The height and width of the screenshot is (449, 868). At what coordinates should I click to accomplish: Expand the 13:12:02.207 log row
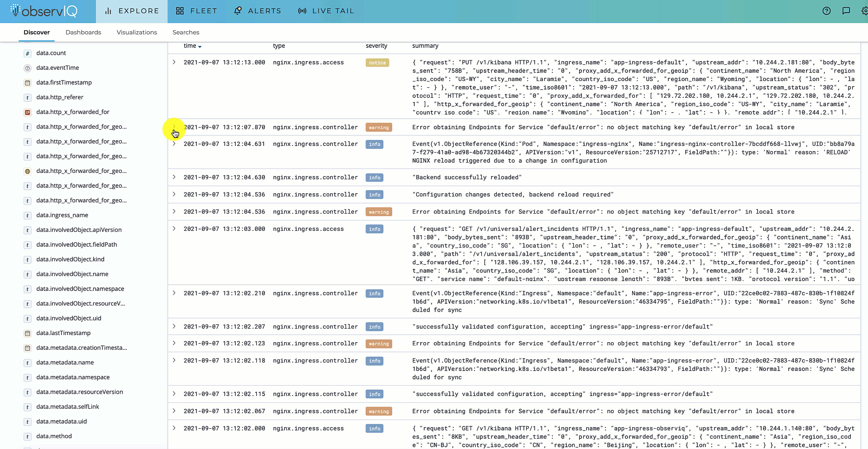(x=174, y=326)
